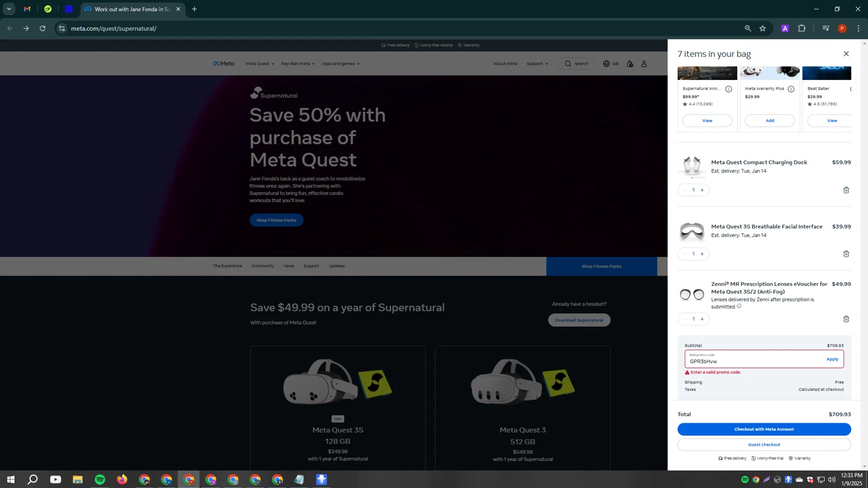868x488 pixels.
Task: Download Supernatural button
Action: (579, 320)
